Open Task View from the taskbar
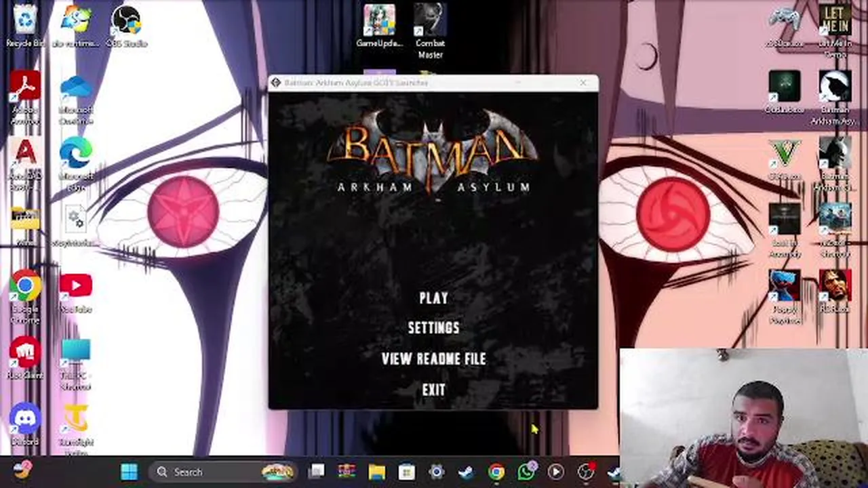 [x=317, y=472]
